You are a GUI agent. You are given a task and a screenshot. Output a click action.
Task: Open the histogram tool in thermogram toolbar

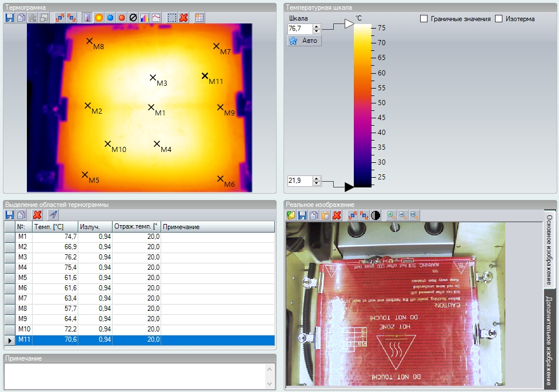click(144, 18)
